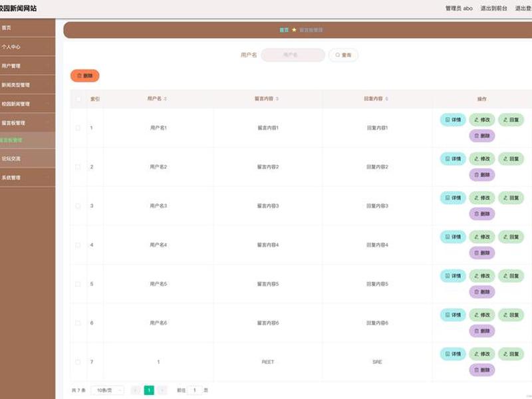Open 详情 for row 用户名6

[x=453, y=315]
